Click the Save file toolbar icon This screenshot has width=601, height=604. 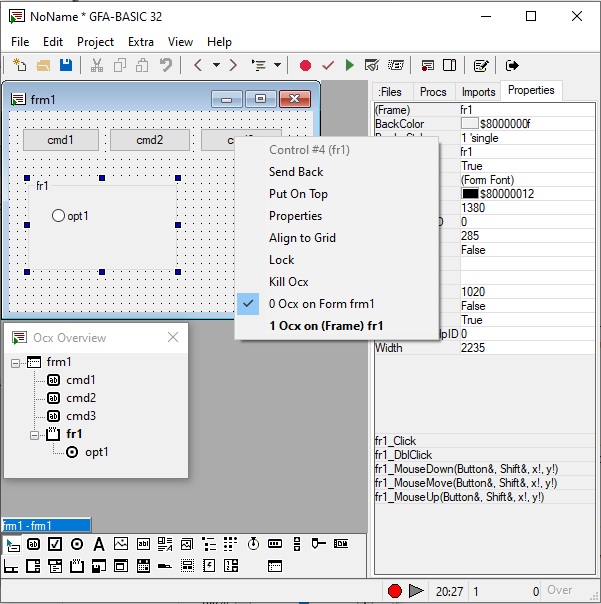[x=66, y=65]
